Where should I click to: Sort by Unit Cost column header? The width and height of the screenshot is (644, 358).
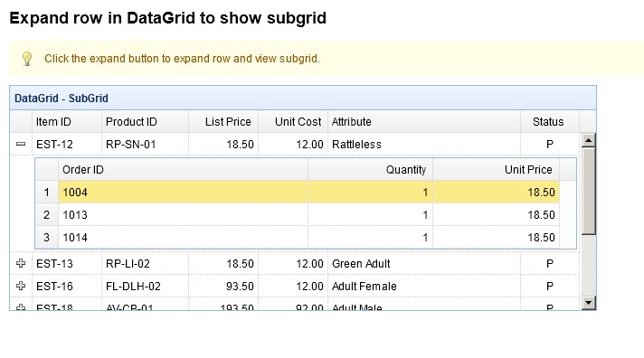coord(293,121)
